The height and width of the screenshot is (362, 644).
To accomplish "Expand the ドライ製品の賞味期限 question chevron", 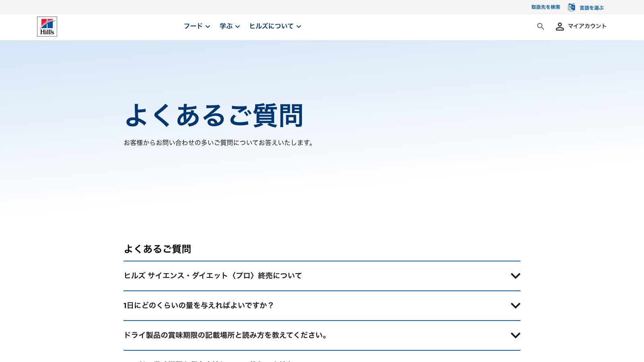I will pyautogui.click(x=516, y=335).
